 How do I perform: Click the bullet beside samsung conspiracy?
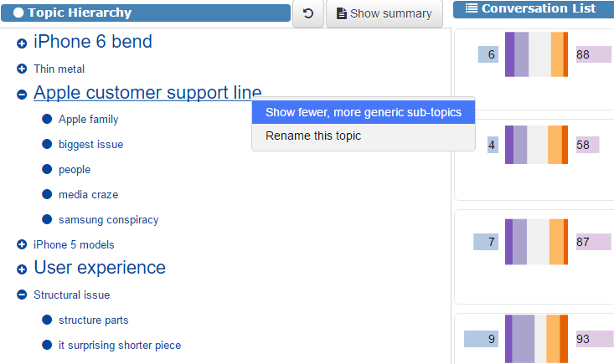pos(47,220)
